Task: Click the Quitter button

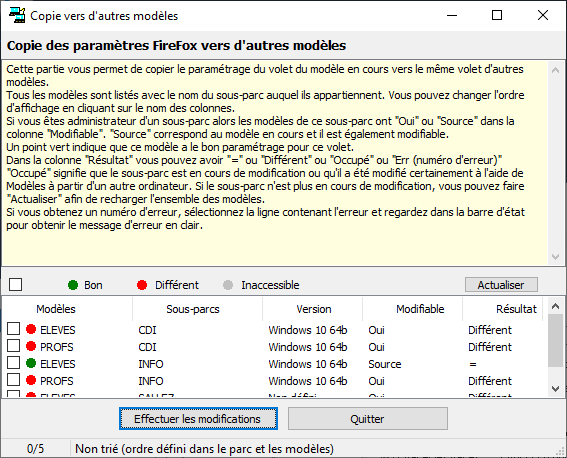Action: point(368,419)
